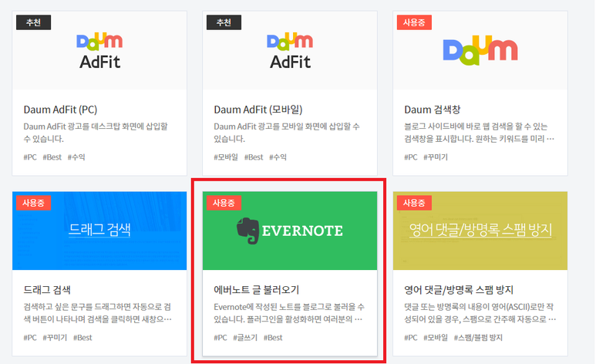
Task: Click the 사용중 badge on the Evernote card
Action: click(x=224, y=203)
